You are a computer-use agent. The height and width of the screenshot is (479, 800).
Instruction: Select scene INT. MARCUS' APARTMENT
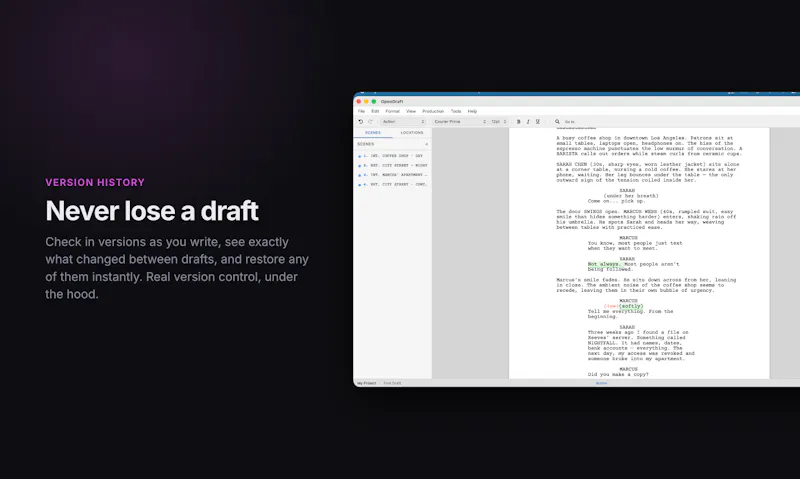point(393,175)
